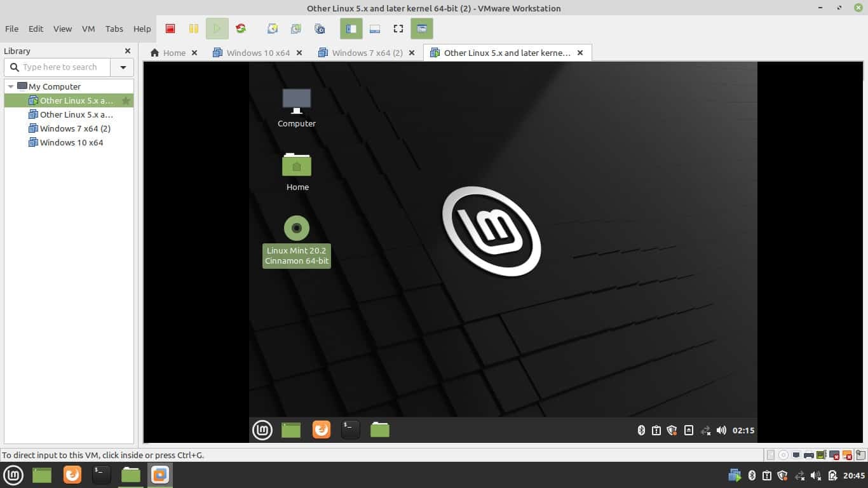Suspend the VM with the yellow pause icon
This screenshot has width=868, height=488.
pos(194,29)
